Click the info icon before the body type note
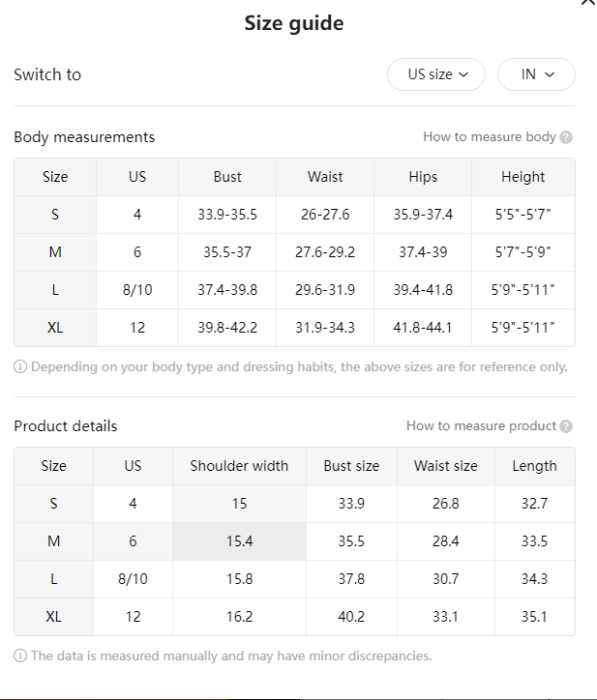Screen dimensions: 597x700 (x=20, y=367)
